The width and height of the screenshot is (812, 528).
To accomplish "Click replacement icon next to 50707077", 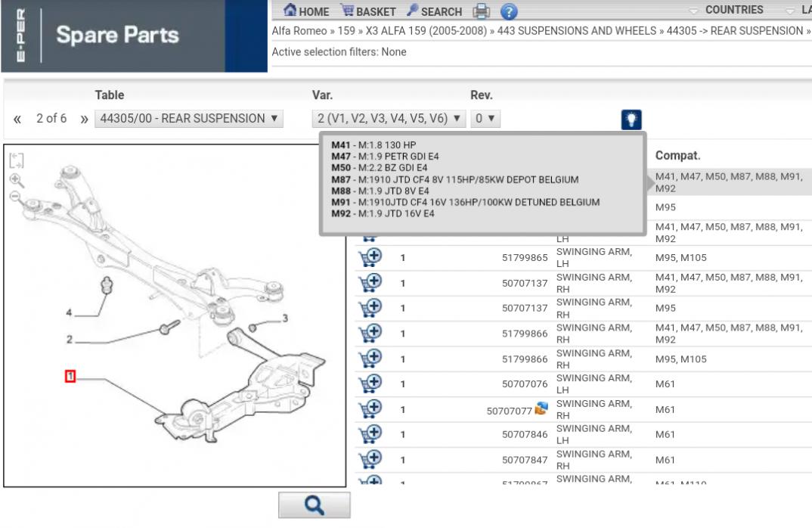I will tap(541, 408).
